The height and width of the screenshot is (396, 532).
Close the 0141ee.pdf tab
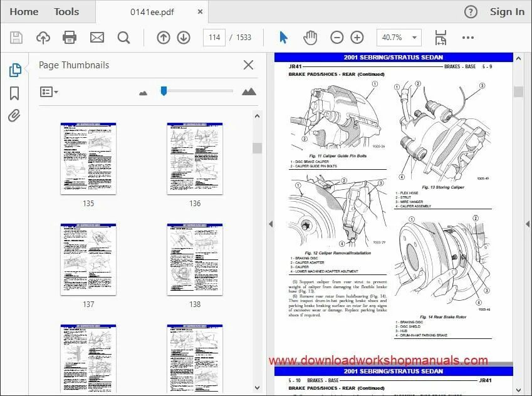pyautogui.click(x=200, y=11)
